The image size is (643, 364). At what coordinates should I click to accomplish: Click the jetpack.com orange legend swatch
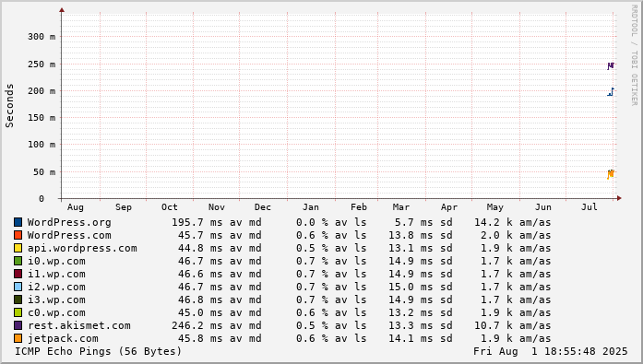18,338
